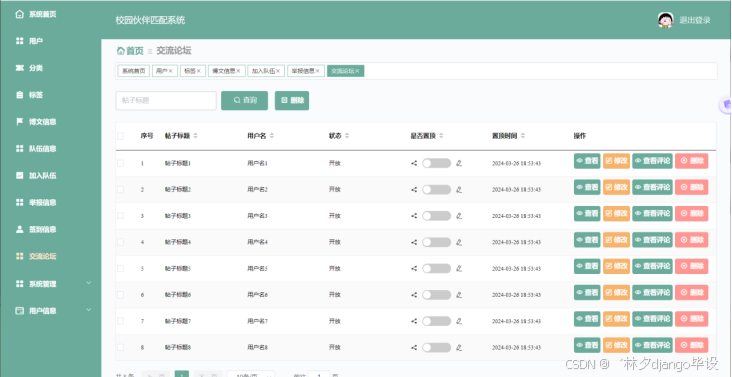The height and width of the screenshot is (377, 732).
Task: Close the 标签 page tab
Action: coord(198,71)
